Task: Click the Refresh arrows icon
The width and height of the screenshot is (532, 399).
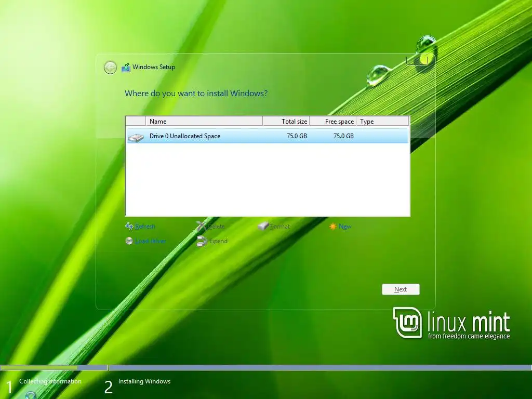Action: (129, 226)
